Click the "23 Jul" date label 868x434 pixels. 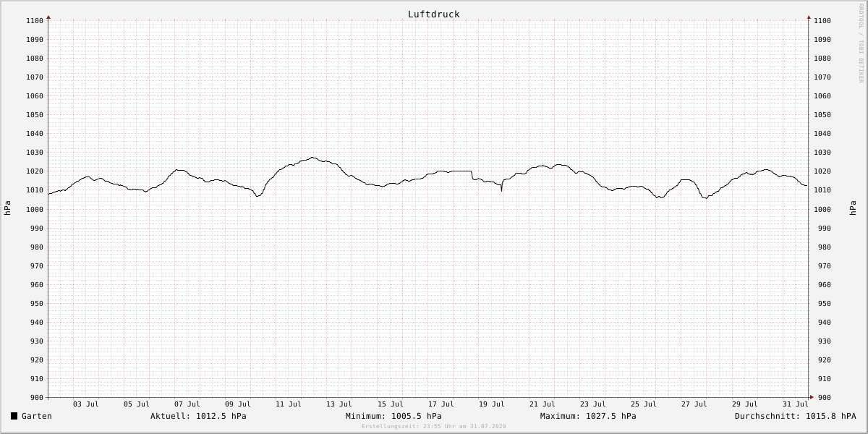(593, 404)
